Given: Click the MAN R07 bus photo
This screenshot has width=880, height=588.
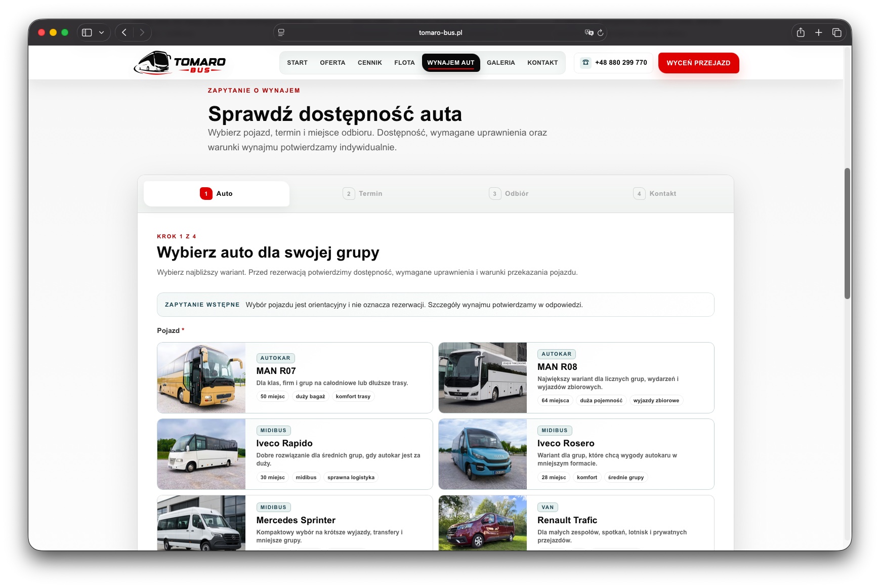Looking at the screenshot, I should coord(201,378).
